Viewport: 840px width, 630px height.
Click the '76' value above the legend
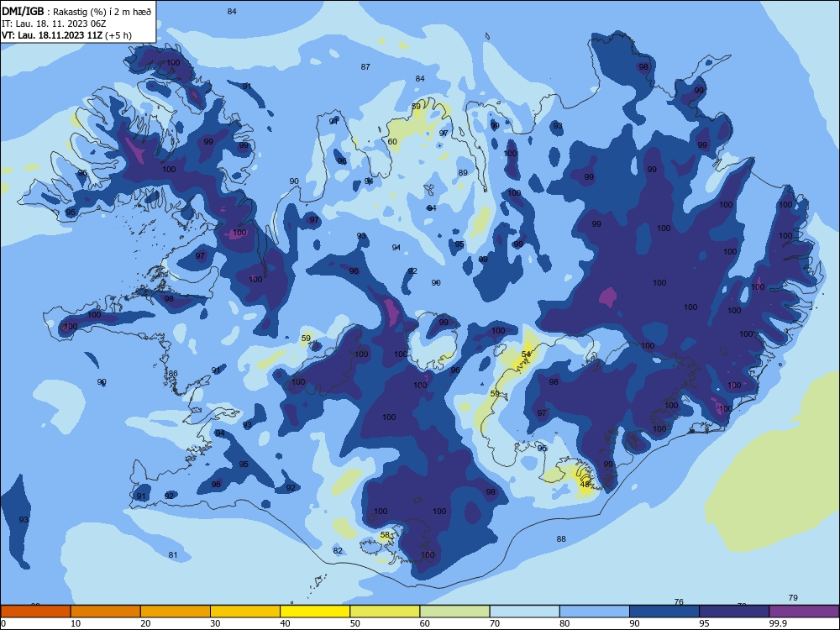tap(679, 601)
